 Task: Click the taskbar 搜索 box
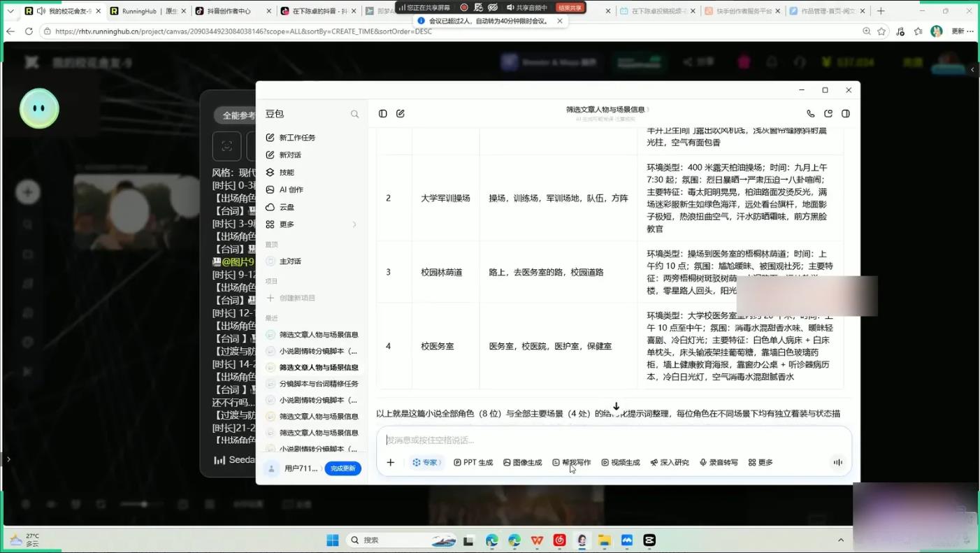click(401, 540)
